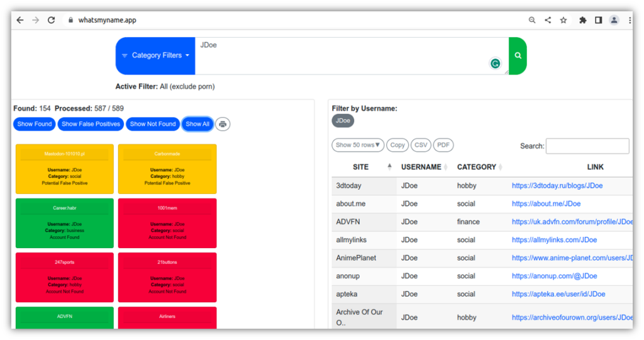
Task: Bookmark page with the star icon
Action: pos(563,20)
